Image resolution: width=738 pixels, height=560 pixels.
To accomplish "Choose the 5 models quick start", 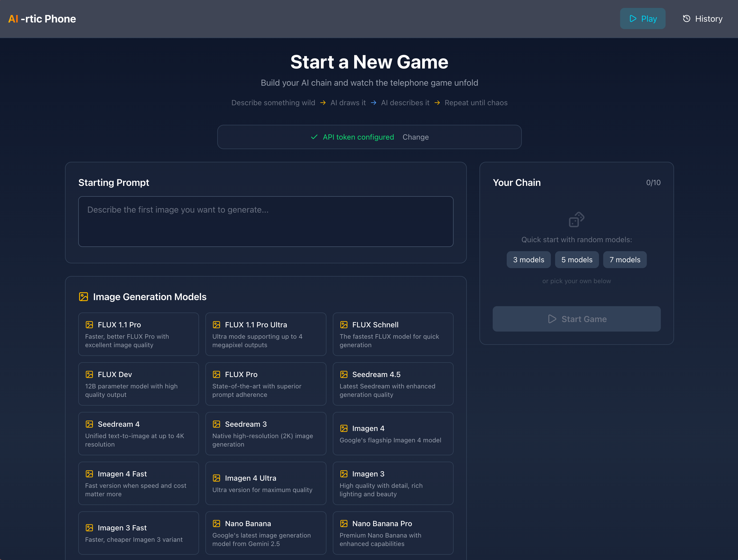I will pyautogui.click(x=576, y=260).
